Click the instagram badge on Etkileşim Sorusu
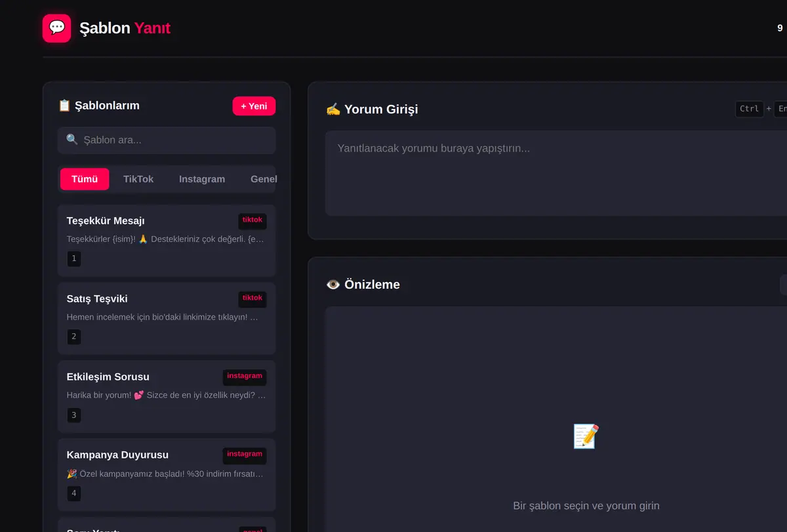The width and height of the screenshot is (787, 532). [x=245, y=377]
